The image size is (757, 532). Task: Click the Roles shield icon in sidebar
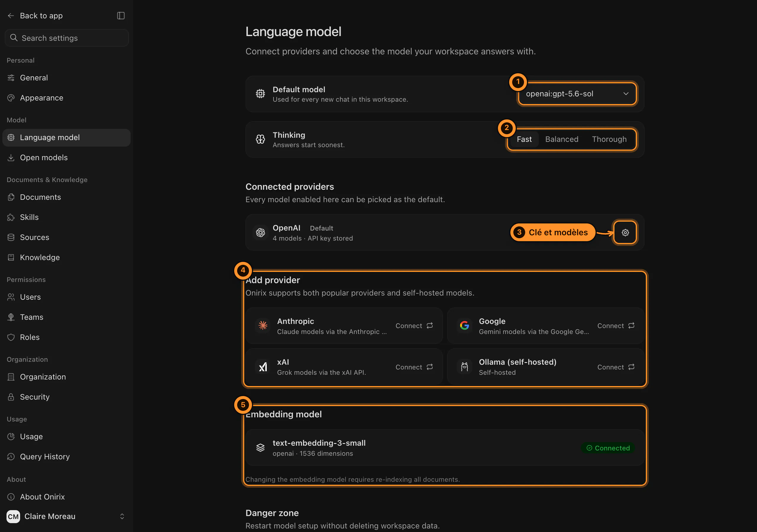(x=11, y=337)
